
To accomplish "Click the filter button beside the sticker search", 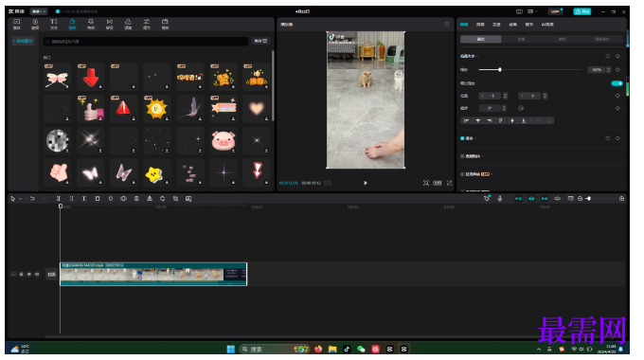I will coord(260,41).
